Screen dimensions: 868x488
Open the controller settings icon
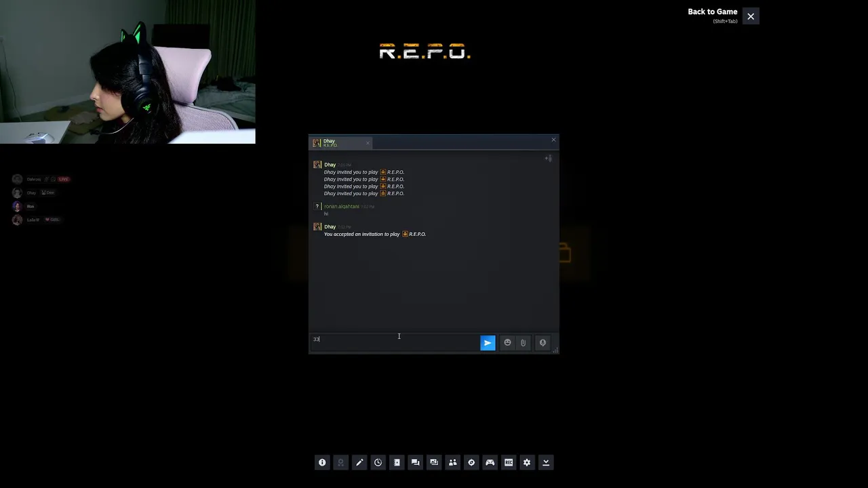[490, 462]
